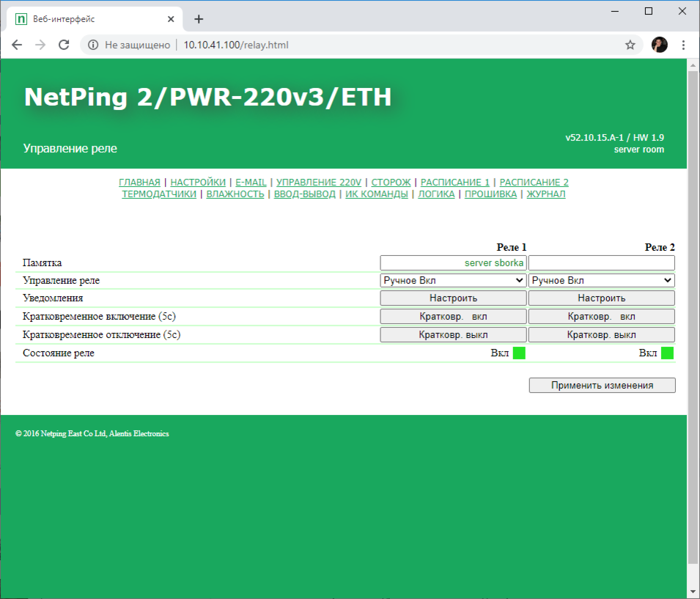Edit Реле 1 Памятка field
Image resolution: width=700 pixels, height=599 pixels.
point(453,262)
